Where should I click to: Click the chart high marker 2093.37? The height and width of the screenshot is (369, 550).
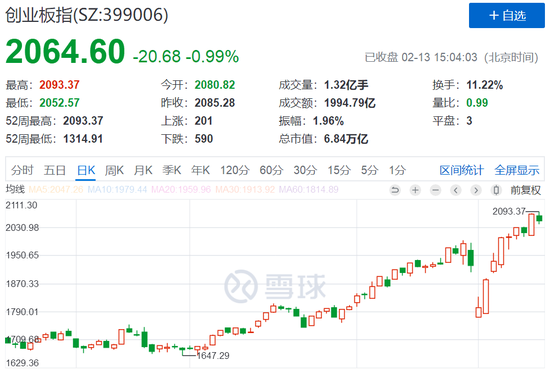[509, 212]
